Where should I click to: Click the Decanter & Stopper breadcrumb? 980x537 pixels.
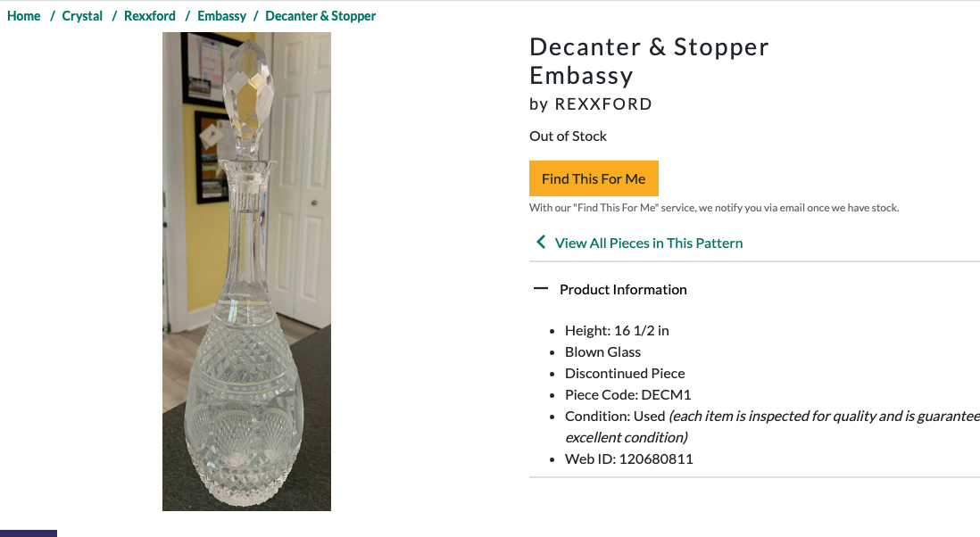tap(320, 16)
